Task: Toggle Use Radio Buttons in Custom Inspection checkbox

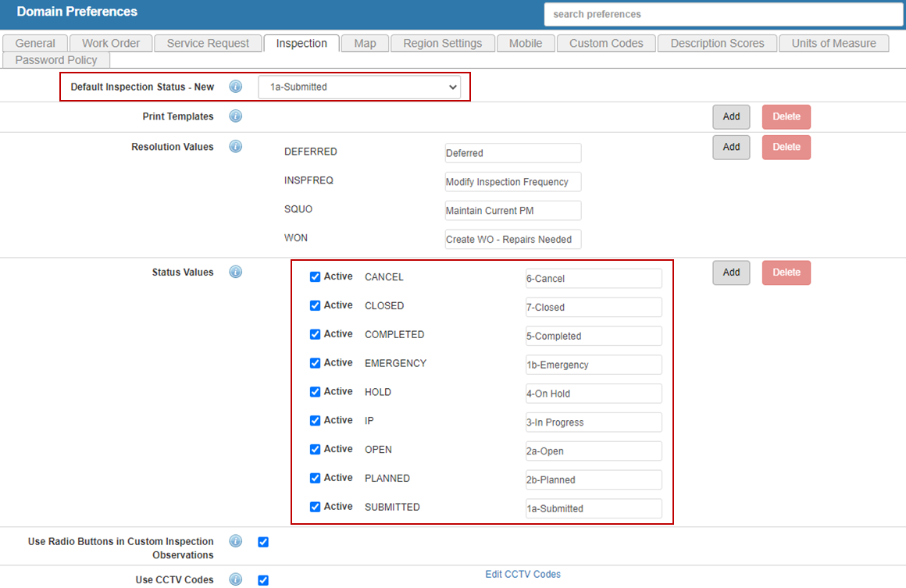Action: tap(263, 542)
